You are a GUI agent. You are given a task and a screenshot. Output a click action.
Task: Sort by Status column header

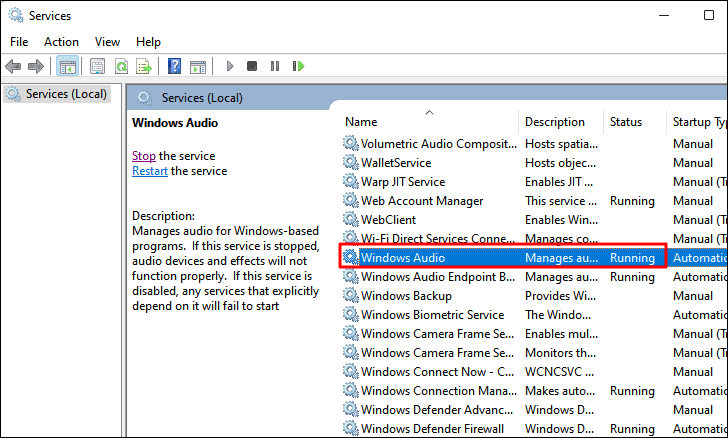(x=626, y=122)
